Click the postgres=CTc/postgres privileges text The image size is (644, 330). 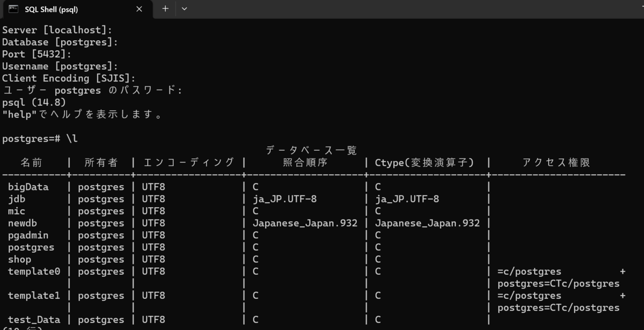(558, 283)
